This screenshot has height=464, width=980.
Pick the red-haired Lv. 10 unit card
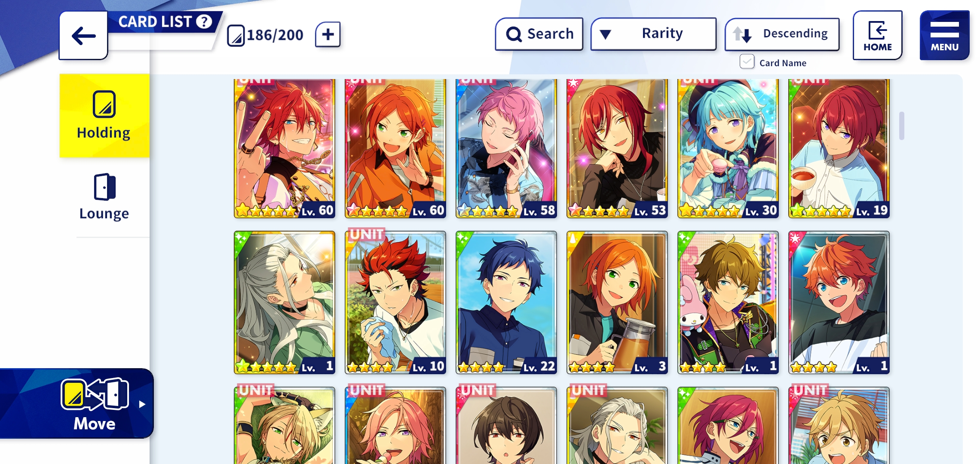(395, 302)
